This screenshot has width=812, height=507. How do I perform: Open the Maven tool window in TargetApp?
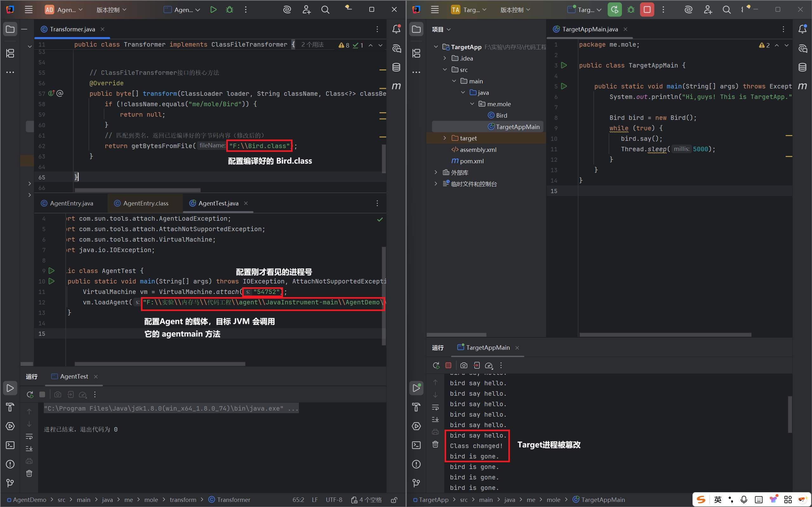pos(802,86)
